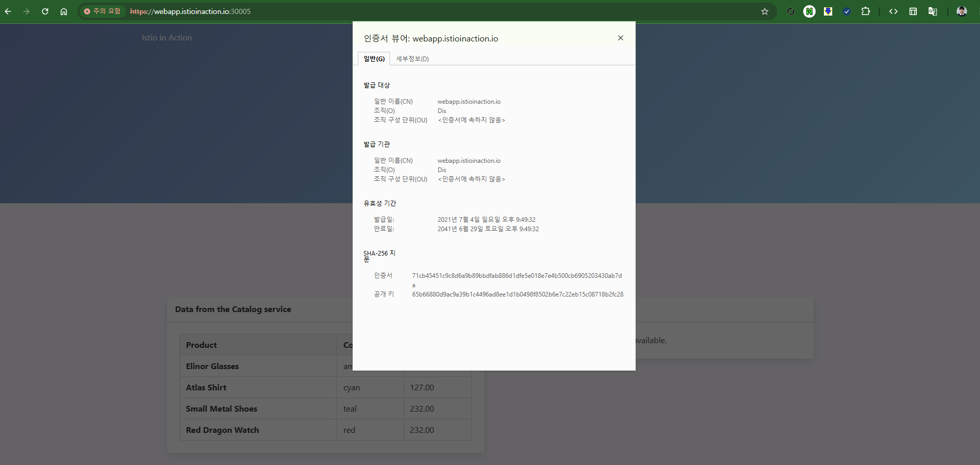Image resolution: width=980 pixels, height=465 pixels.
Task: Select issuer common name webapp.istioinaction.io
Action: (x=469, y=161)
